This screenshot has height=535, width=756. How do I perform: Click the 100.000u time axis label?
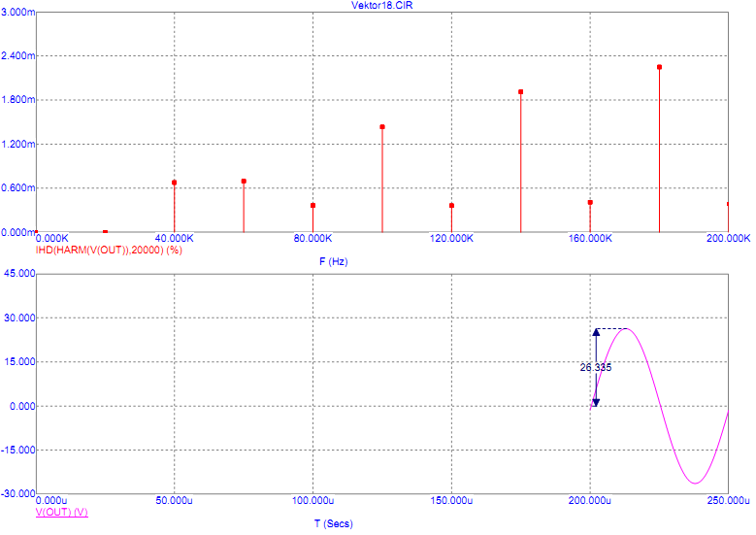(x=312, y=501)
